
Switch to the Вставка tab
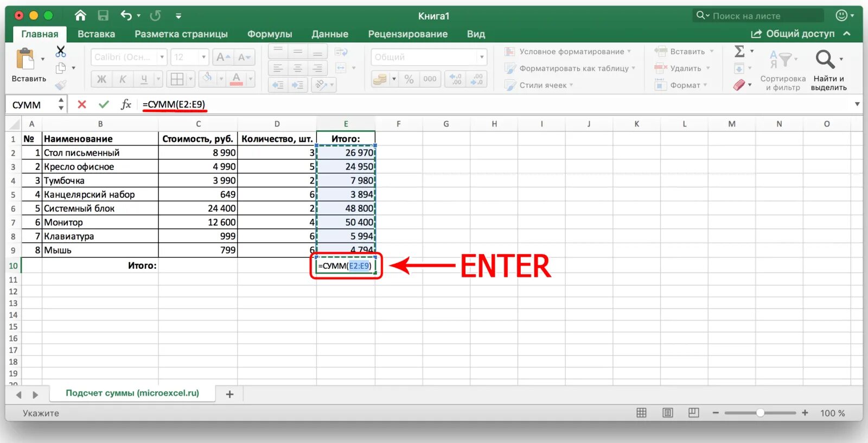point(96,34)
